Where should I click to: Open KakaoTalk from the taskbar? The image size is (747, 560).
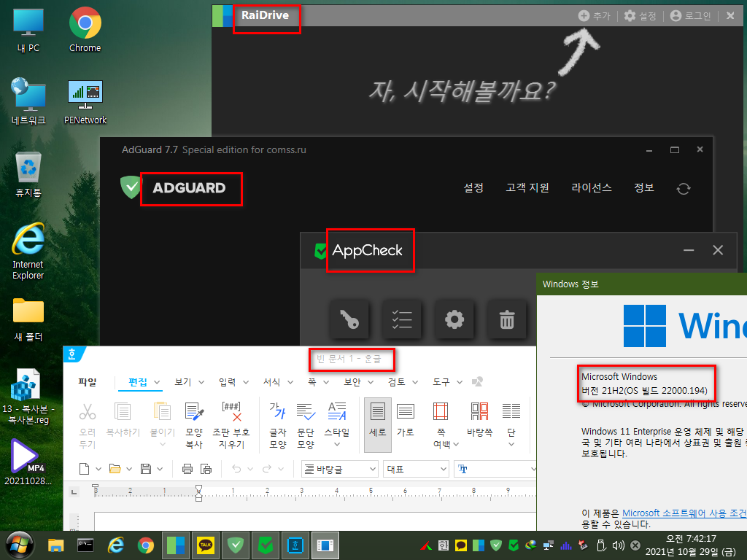(x=206, y=545)
